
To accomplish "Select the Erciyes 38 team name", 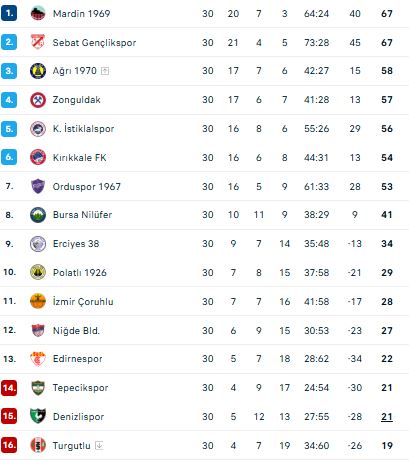I will click(76, 244).
